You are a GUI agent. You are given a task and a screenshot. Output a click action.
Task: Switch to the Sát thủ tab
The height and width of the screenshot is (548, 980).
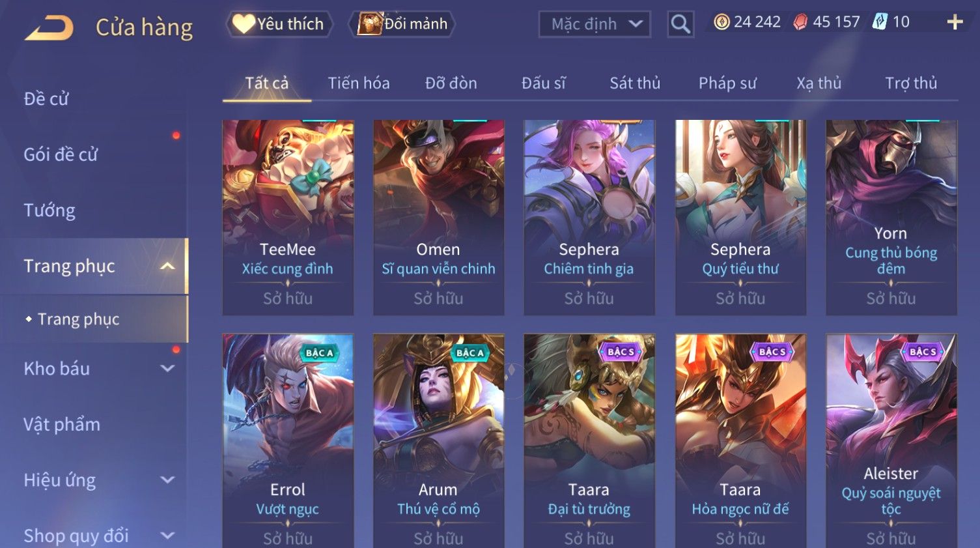coord(635,83)
